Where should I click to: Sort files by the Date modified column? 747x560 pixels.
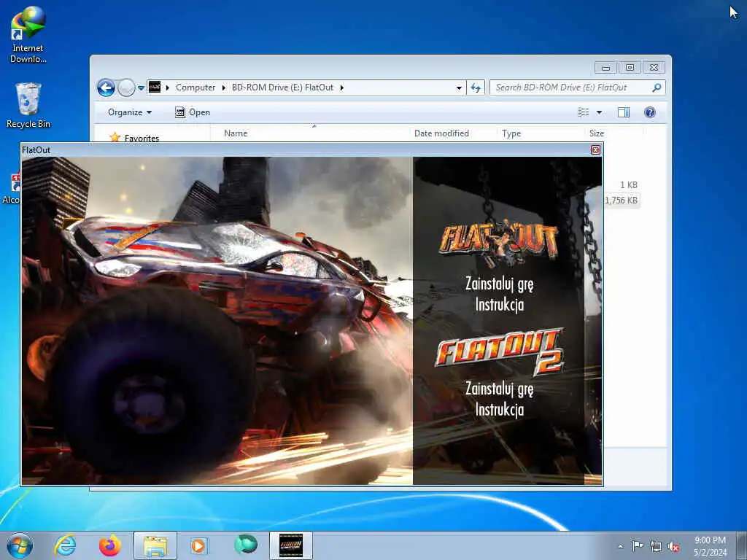[x=453, y=133]
